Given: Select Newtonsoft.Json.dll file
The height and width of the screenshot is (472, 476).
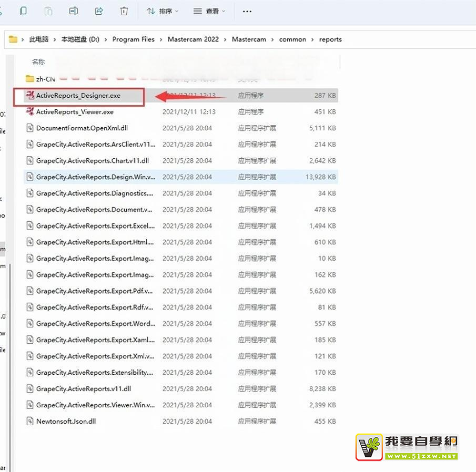Looking at the screenshot, I should (x=66, y=421).
